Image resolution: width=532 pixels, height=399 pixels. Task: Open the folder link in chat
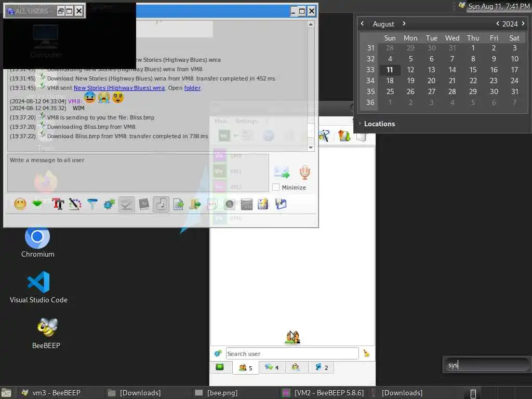[192, 88]
